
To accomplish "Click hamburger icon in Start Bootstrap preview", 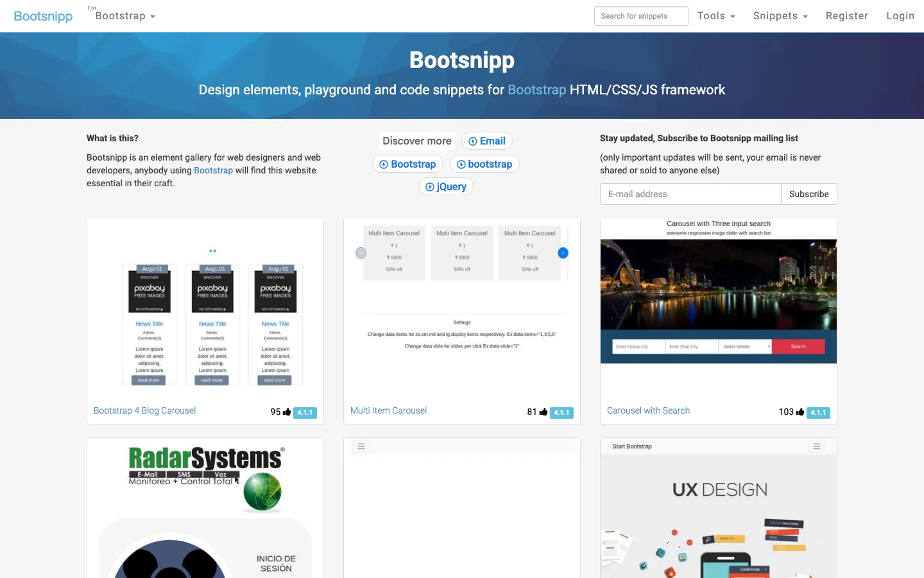I will [816, 446].
